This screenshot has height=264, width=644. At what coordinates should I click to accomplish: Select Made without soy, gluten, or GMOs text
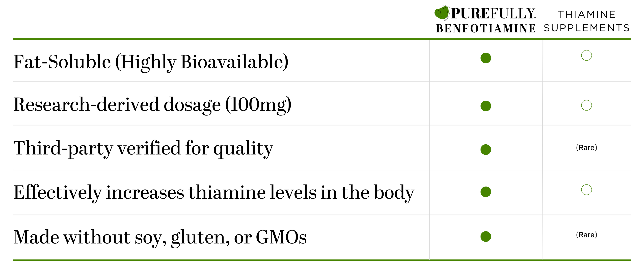coord(160,237)
